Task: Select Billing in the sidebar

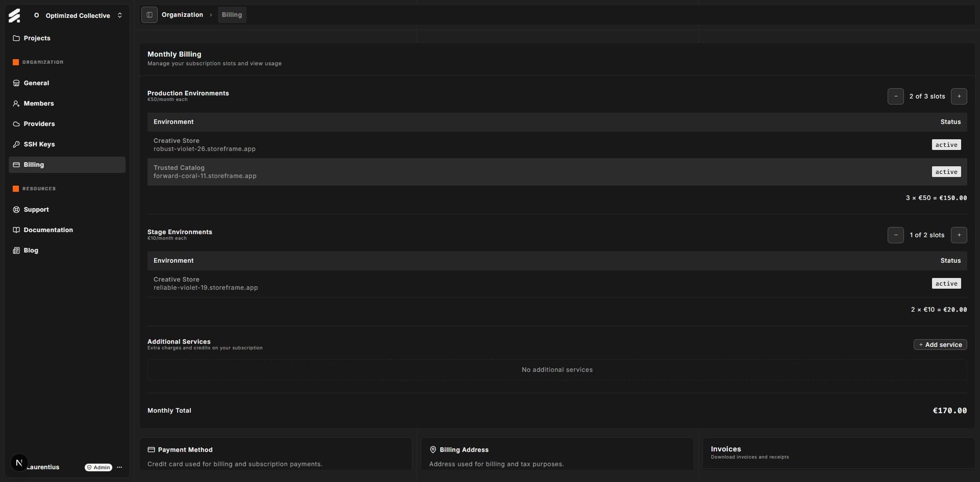Action: [x=67, y=165]
